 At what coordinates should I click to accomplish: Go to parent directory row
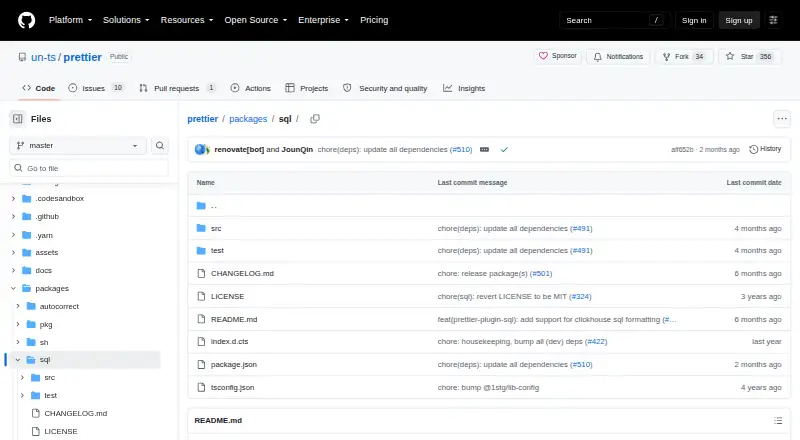pyautogui.click(x=489, y=206)
